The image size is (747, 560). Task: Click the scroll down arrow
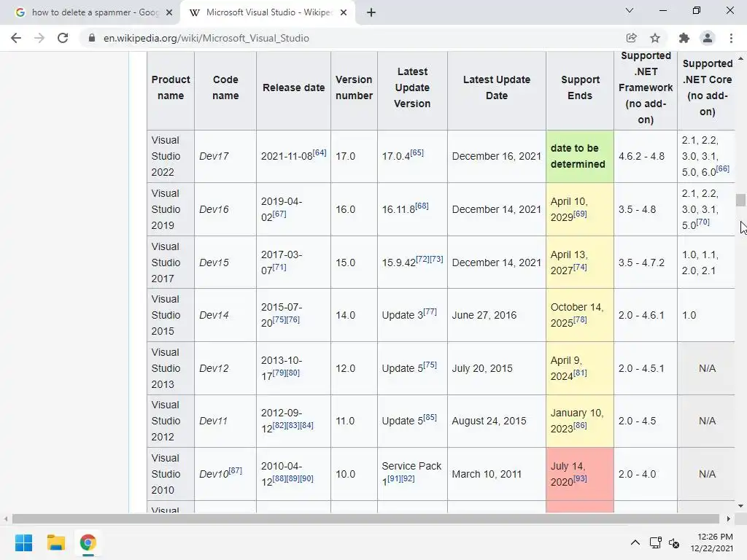(740, 506)
